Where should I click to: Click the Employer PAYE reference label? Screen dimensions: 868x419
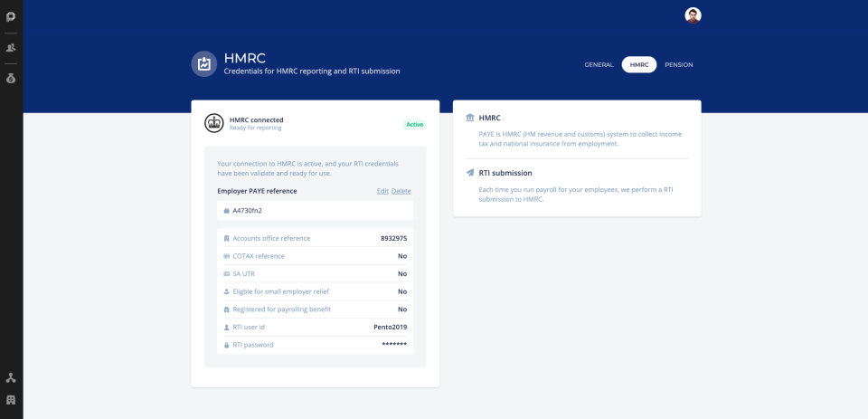click(257, 191)
